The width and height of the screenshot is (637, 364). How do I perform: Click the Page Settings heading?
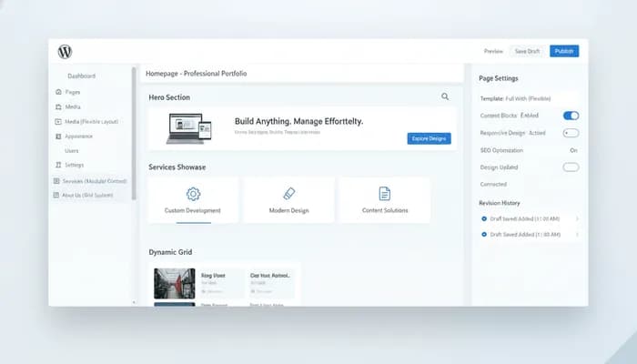(499, 78)
